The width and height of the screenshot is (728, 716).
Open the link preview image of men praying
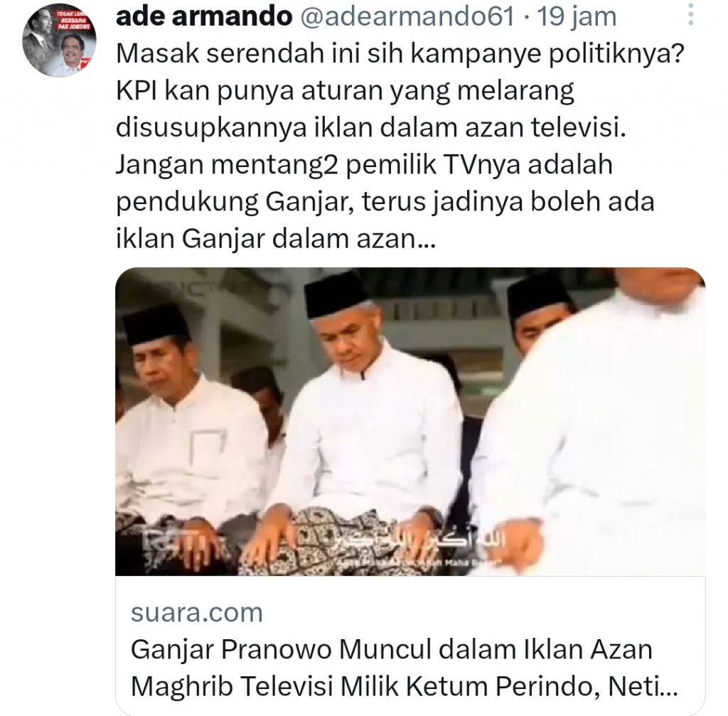(x=410, y=422)
